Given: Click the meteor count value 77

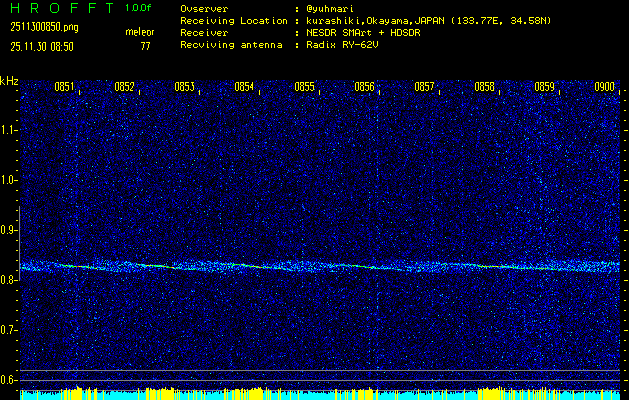Looking at the screenshot, I should [145, 46].
